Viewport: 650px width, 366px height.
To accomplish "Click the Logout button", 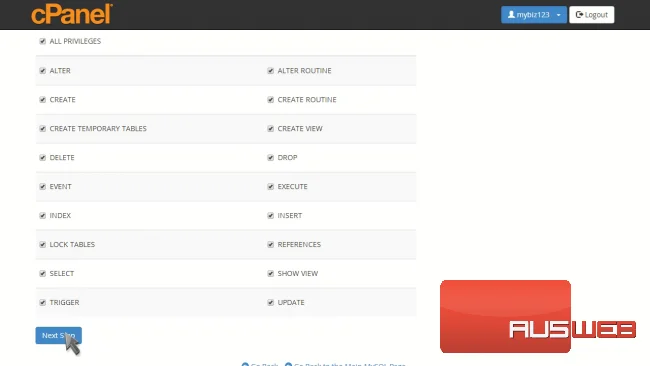I will tap(592, 15).
